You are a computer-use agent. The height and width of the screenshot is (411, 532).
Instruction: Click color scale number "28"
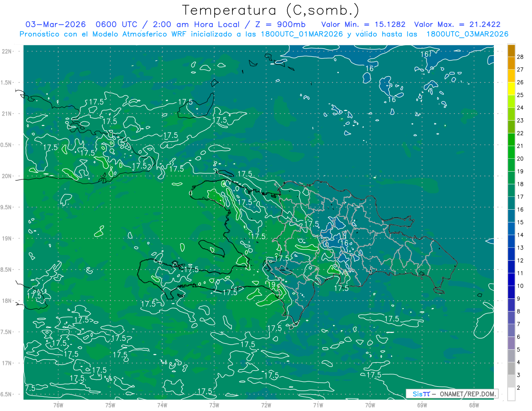pos(520,57)
